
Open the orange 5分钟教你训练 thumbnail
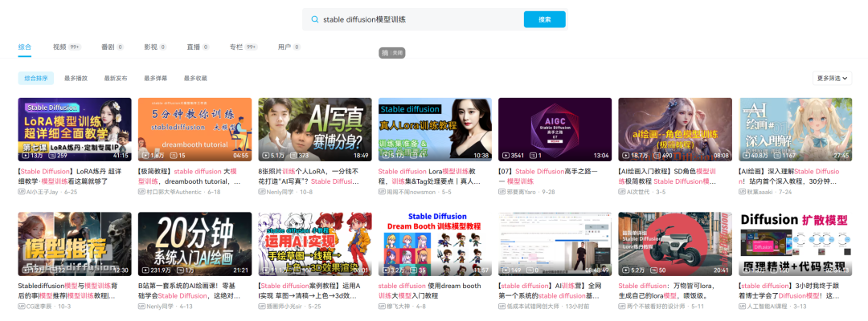pos(194,129)
